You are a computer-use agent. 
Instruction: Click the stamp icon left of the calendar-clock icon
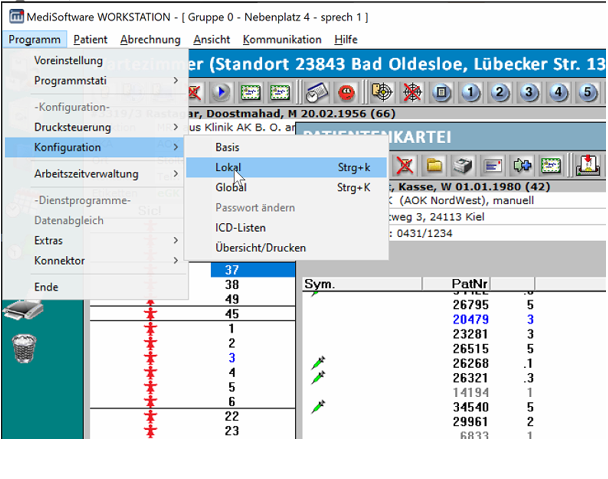point(280,92)
